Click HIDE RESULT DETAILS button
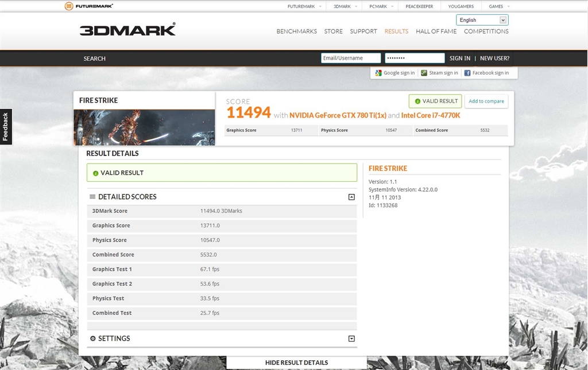Screen dimensions: 588x370 (x=297, y=363)
